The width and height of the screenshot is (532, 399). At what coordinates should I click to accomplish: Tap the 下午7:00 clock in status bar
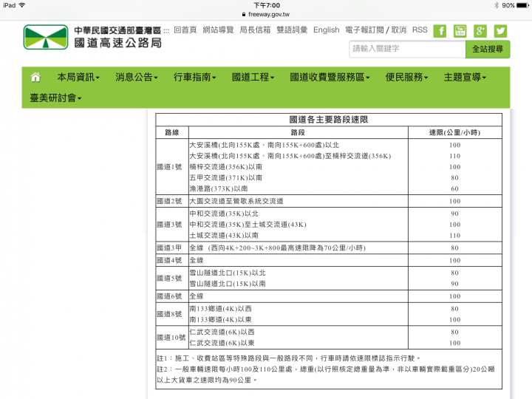pyautogui.click(x=267, y=5)
